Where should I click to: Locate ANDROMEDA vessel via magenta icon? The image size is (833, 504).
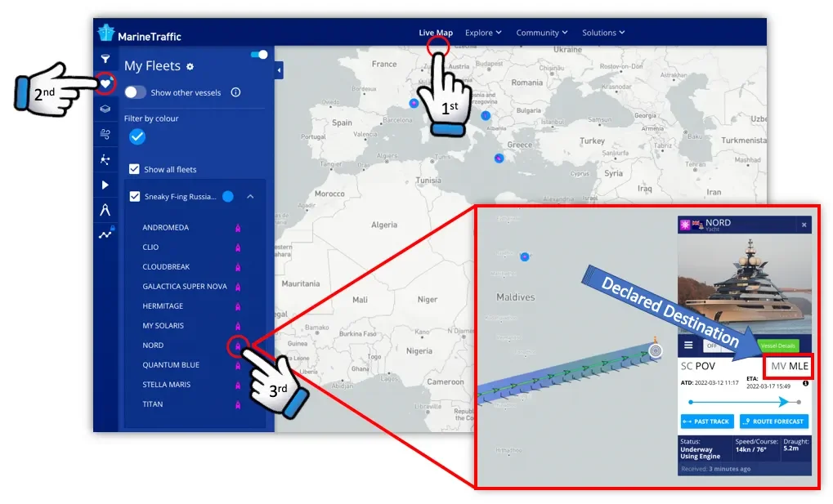pos(238,228)
